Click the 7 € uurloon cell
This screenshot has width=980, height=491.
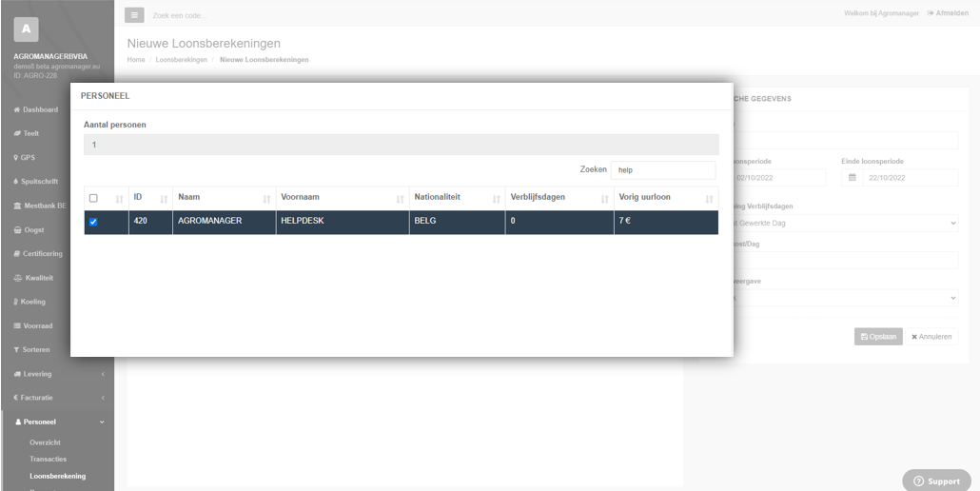coord(666,221)
